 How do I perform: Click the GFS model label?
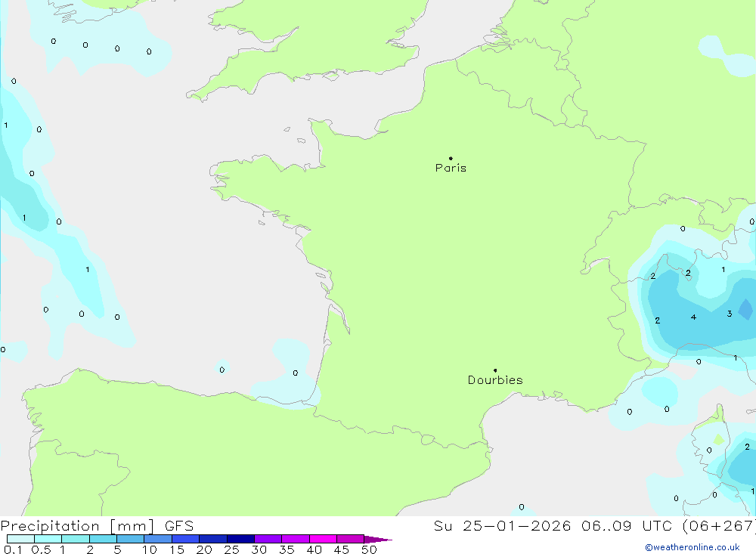[x=179, y=525]
